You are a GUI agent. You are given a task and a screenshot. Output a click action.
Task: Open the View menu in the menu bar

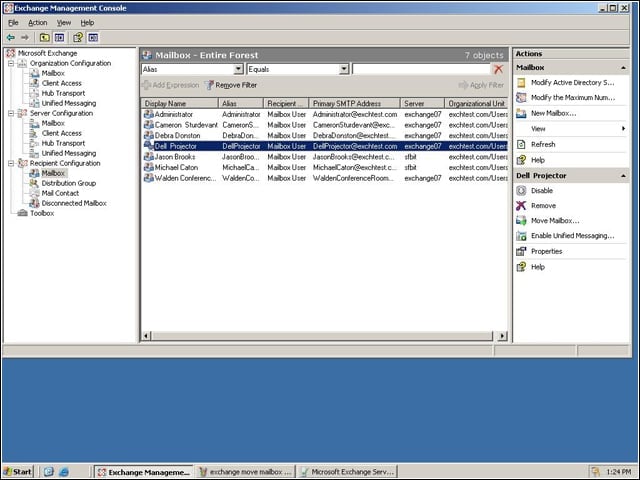pyautogui.click(x=64, y=23)
